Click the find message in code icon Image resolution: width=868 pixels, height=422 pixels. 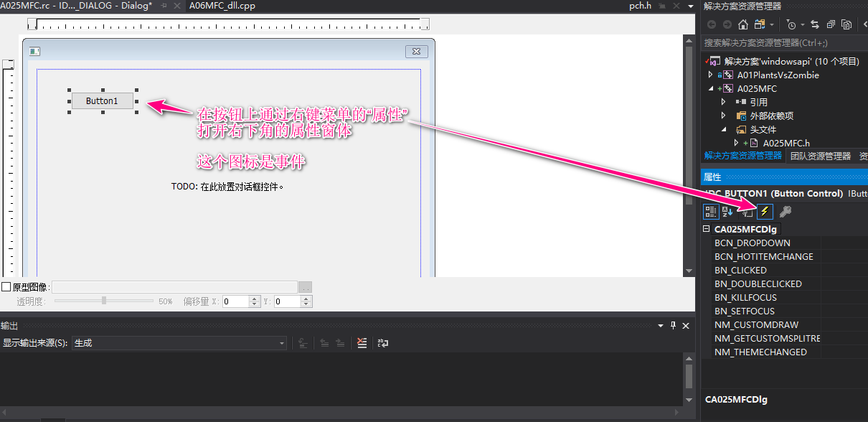pyautogui.click(x=303, y=343)
